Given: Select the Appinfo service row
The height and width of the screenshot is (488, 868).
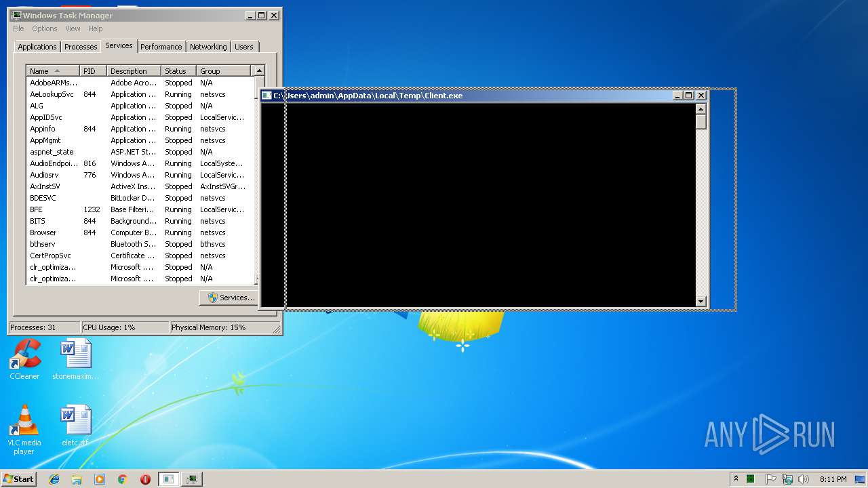Looking at the screenshot, I should [x=140, y=129].
